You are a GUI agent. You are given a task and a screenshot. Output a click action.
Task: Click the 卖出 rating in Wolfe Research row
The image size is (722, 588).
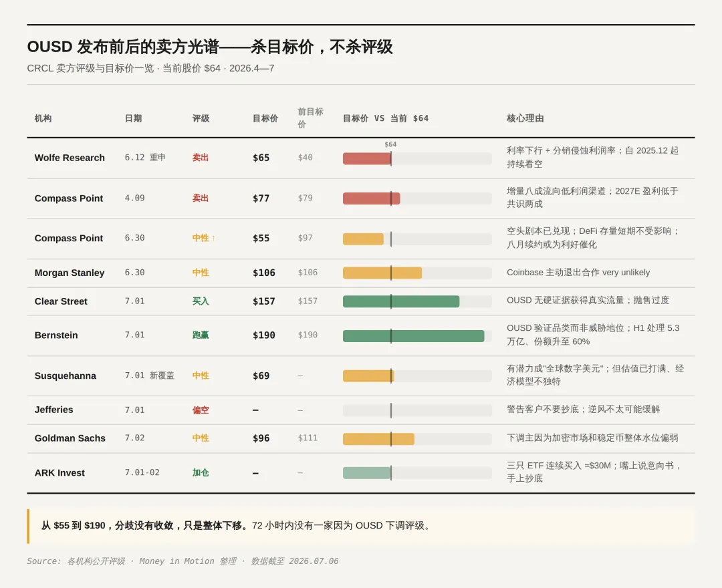201,158
